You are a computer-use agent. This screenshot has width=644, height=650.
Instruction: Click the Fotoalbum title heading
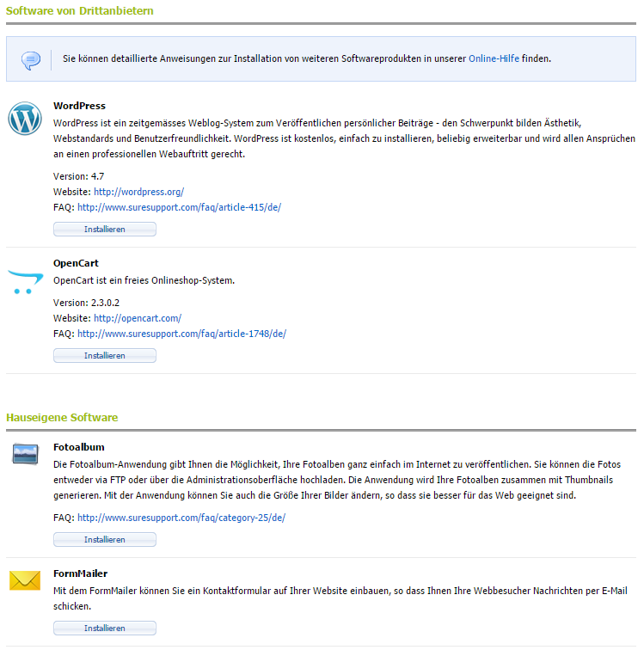(79, 447)
